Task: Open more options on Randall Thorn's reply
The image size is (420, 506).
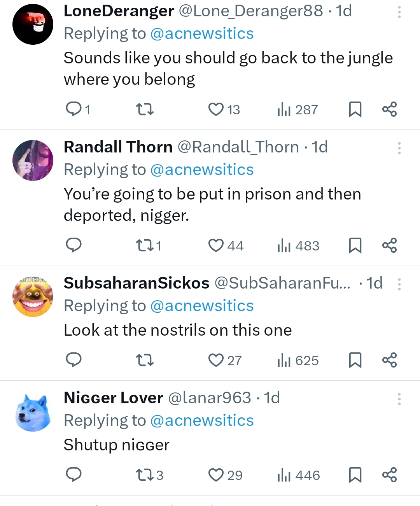Action: click(399, 148)
